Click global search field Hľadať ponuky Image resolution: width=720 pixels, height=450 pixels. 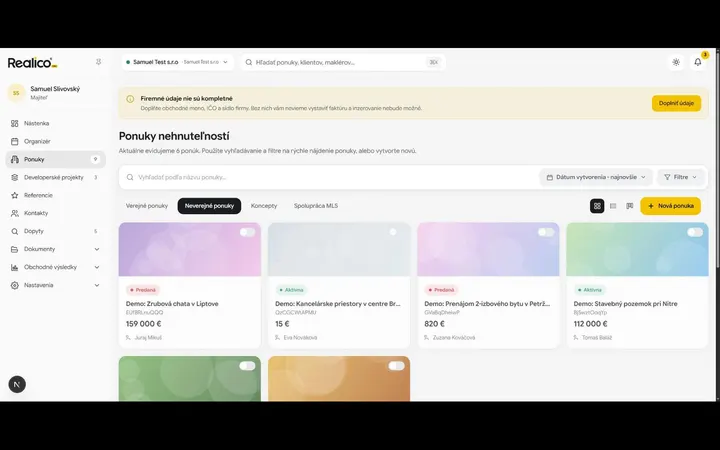pyautogui.click(x=343, y=62)
